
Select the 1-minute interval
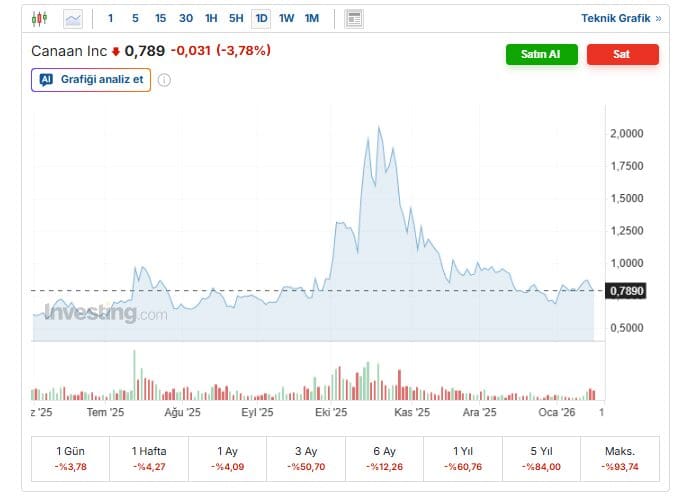pyautogui.click(x=110, y=18)
